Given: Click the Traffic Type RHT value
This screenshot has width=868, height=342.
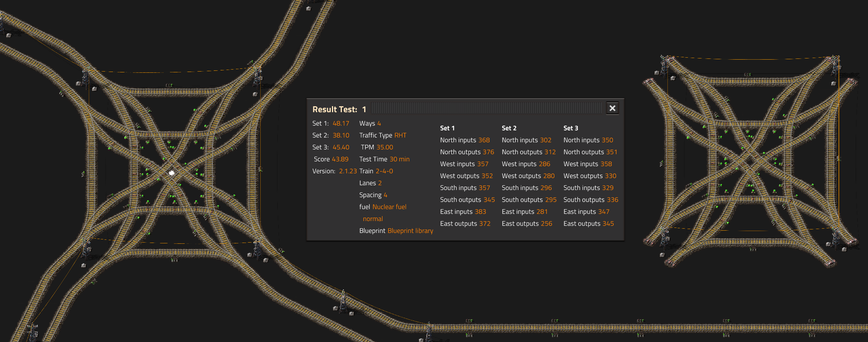Looking at the screenshot, I should coord(400,135).
